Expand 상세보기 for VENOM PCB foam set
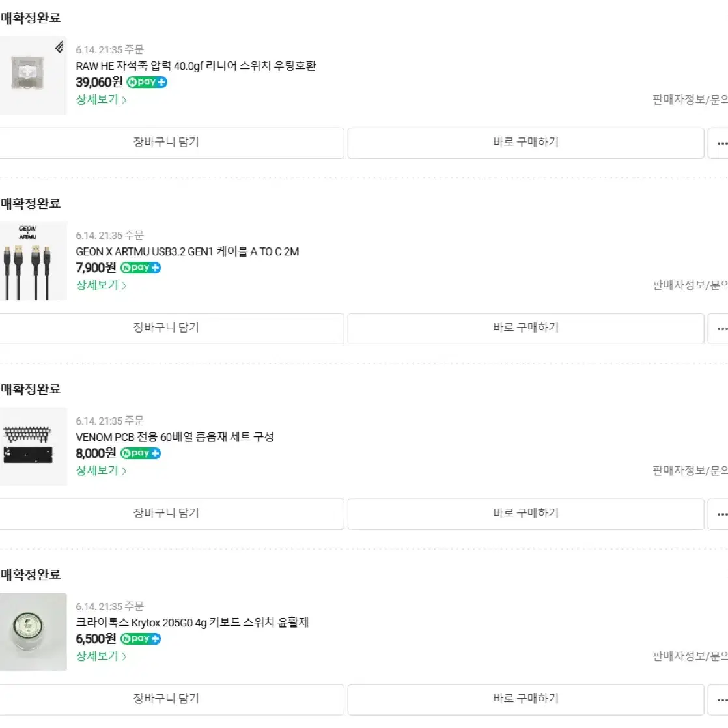728x728 pixels. (x=101, y=471)
